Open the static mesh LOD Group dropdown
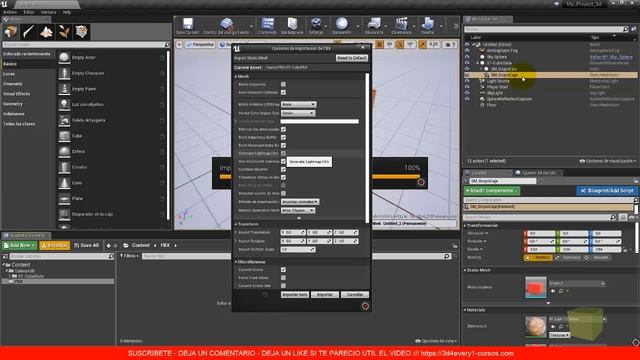 pos(298,104)
